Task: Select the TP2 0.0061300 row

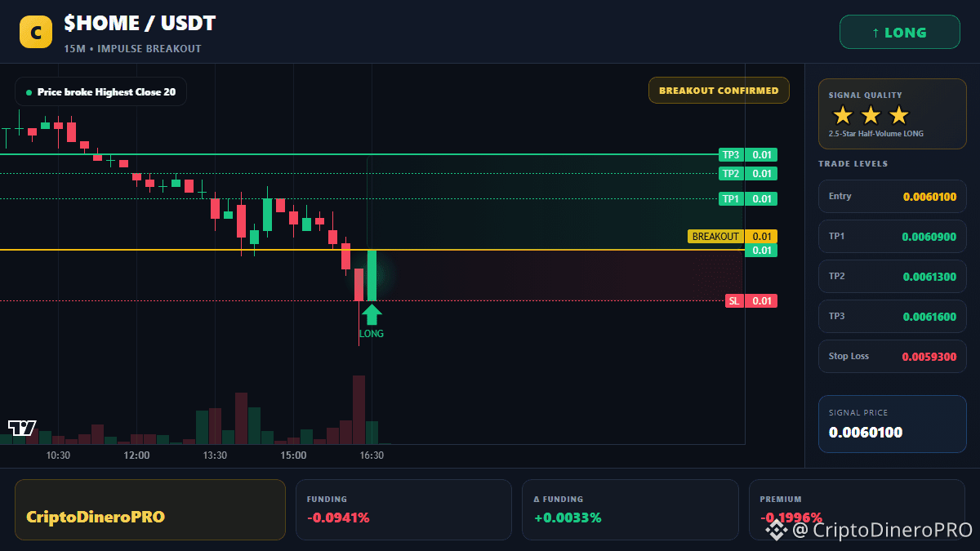Action: (892, 277)
